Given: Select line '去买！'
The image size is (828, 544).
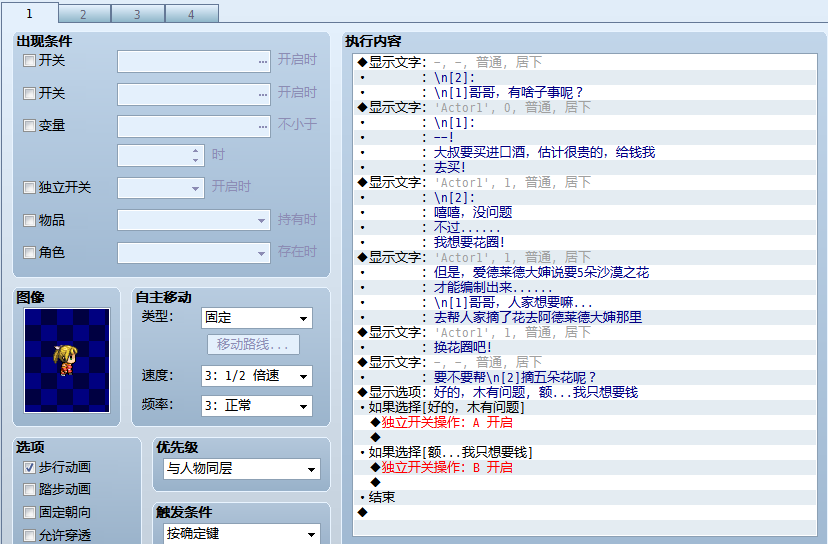Looking at the screenshot, I should tap(585, 167).
